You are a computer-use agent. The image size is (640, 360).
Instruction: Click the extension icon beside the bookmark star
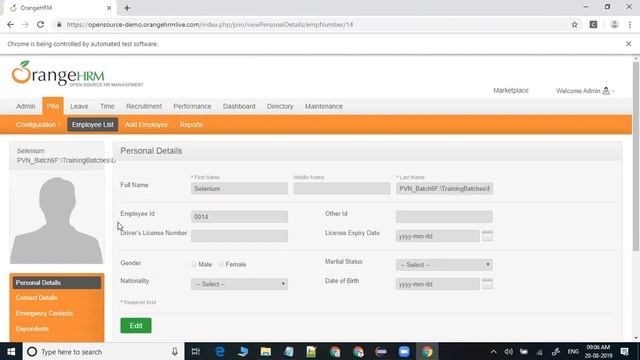pyautogui.click(x=593, y=24)
